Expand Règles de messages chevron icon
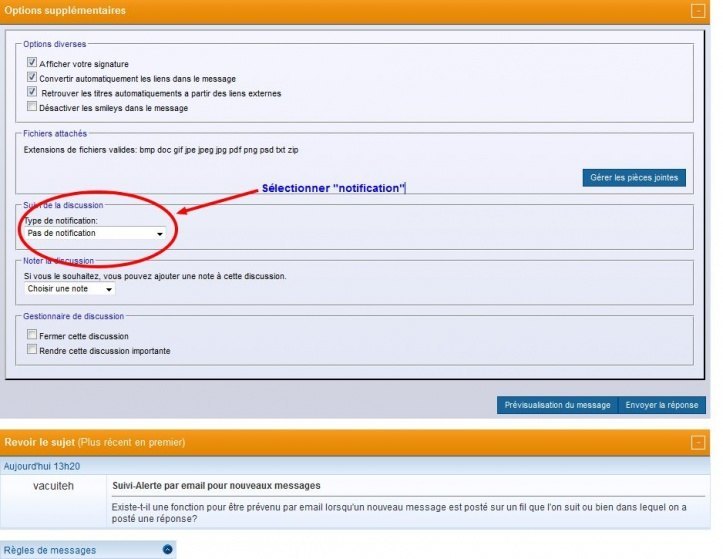723x559 pixels. pyautogui.click(x=167, y=549)
